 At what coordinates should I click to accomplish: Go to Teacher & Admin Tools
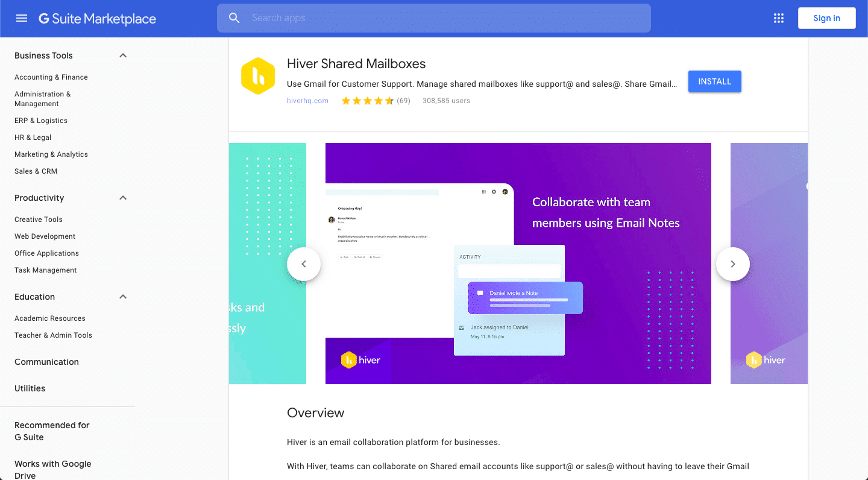coord(54,335)
